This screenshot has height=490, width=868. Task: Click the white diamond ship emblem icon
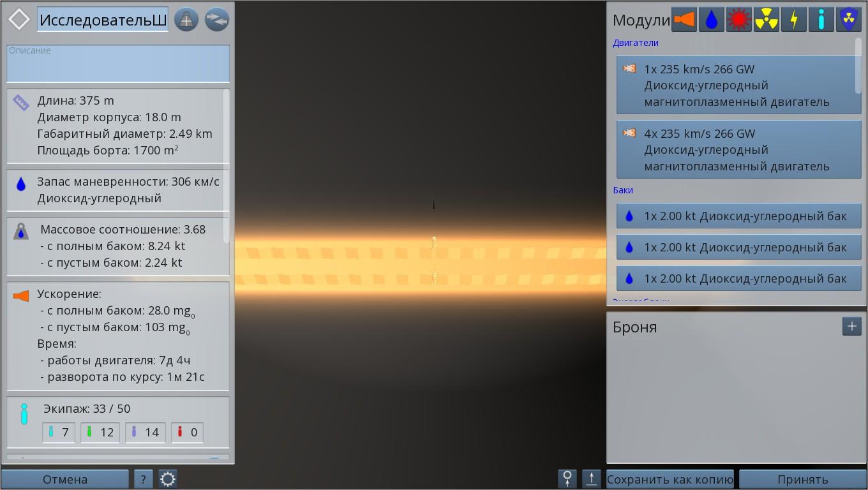click(x=19, y=19)
